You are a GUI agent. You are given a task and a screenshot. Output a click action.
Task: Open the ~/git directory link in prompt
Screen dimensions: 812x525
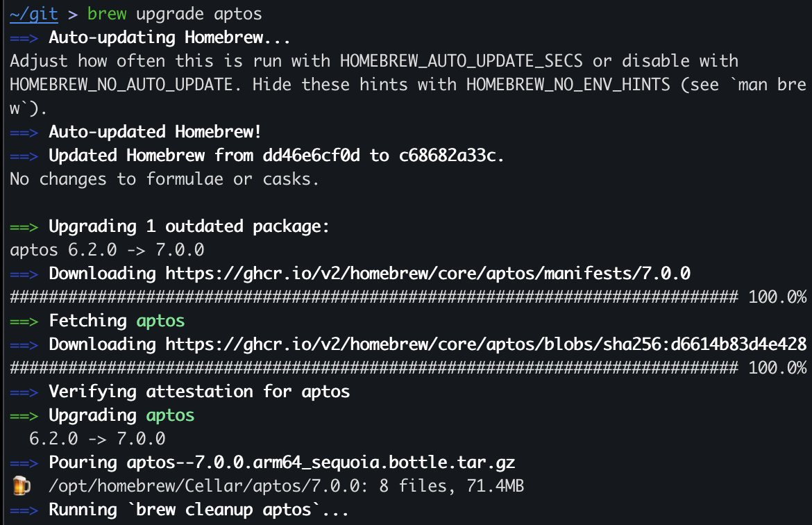34,13
